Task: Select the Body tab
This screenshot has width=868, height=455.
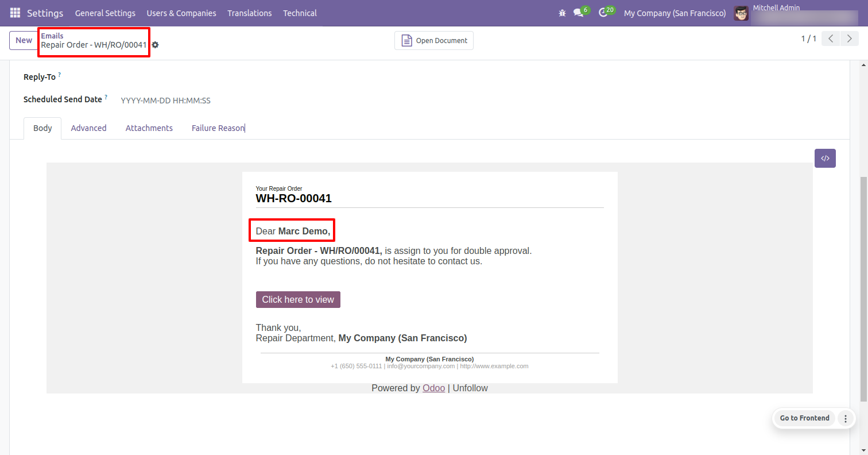Action: [42, 128]
